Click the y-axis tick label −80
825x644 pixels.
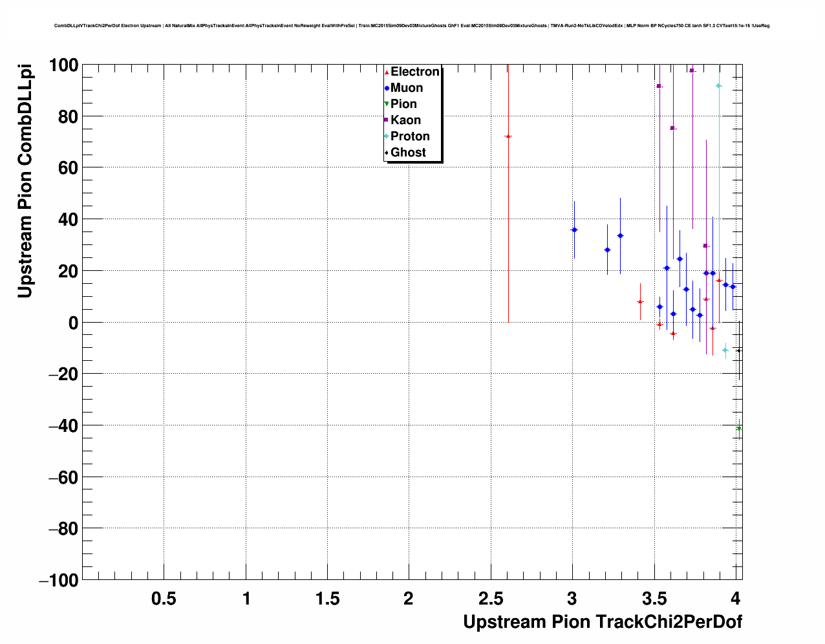[63, 529]
